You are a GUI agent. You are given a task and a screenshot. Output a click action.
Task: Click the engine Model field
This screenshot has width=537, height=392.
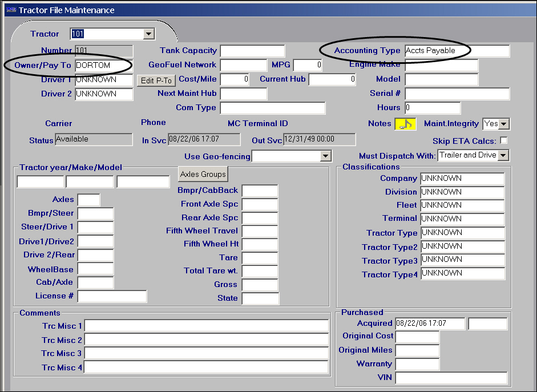click(442, 79)
